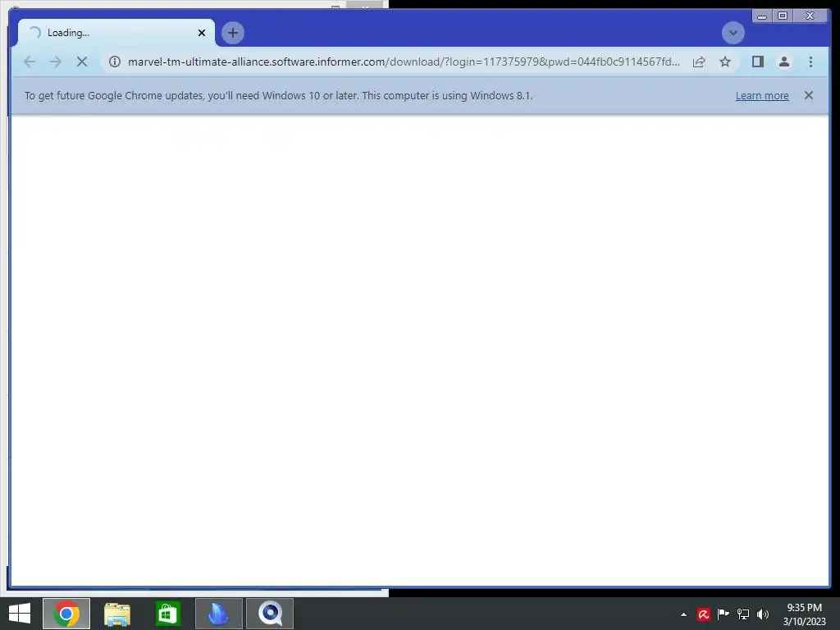Close the Loading tab
This screenshot has width=840, height=630.
pyautogui.click(x=202, y=33)
